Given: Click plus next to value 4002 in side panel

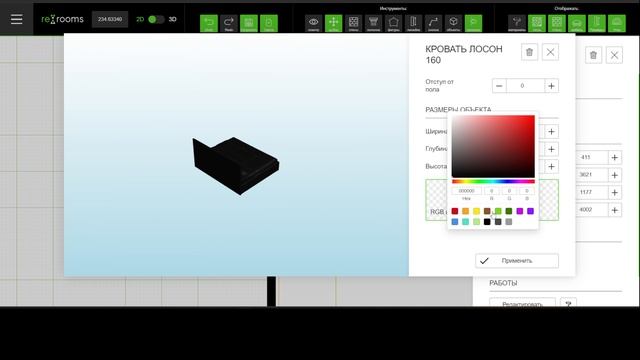Looking at the screenshot, I should [614, 210].
